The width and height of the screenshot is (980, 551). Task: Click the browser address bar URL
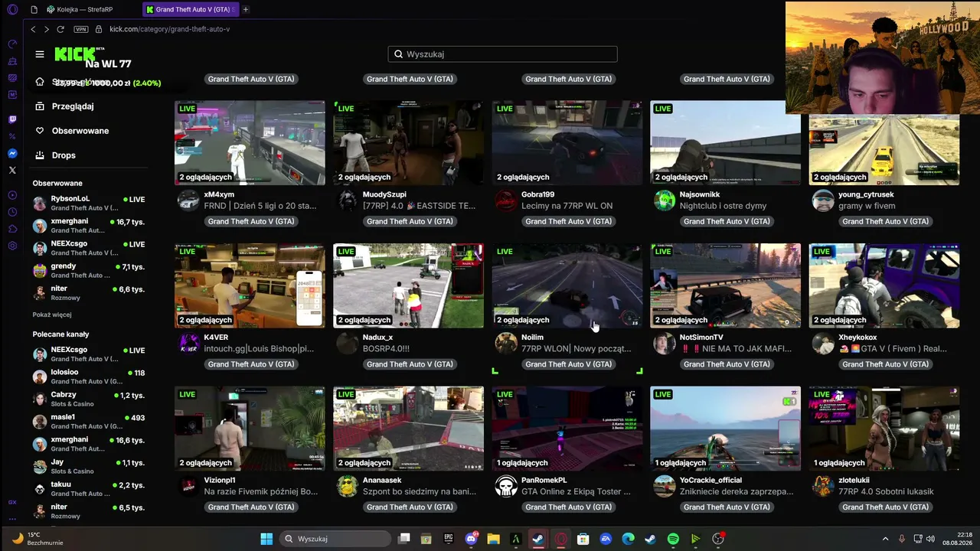pos(169,29)
